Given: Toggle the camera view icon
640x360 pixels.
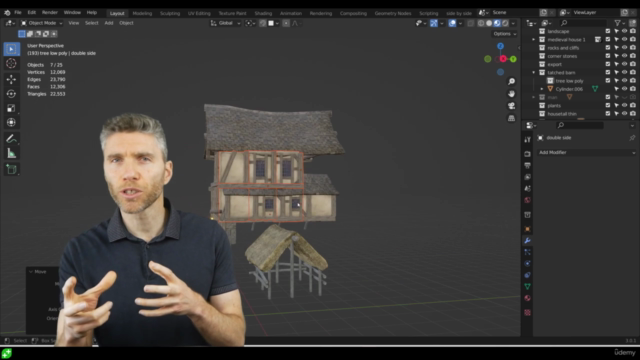Looking at the screenshot, I should point(511,106).
